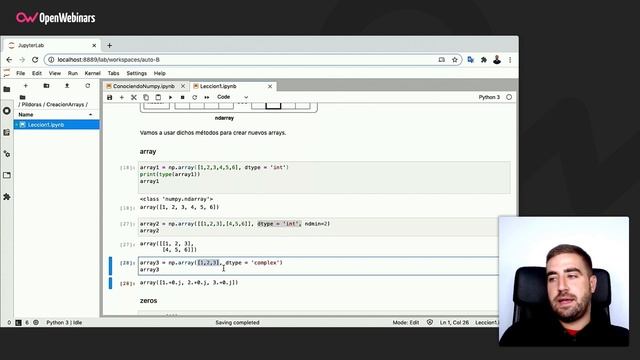Reload the browser page
This screenshot has height=360, width=640.
[35, 60]
